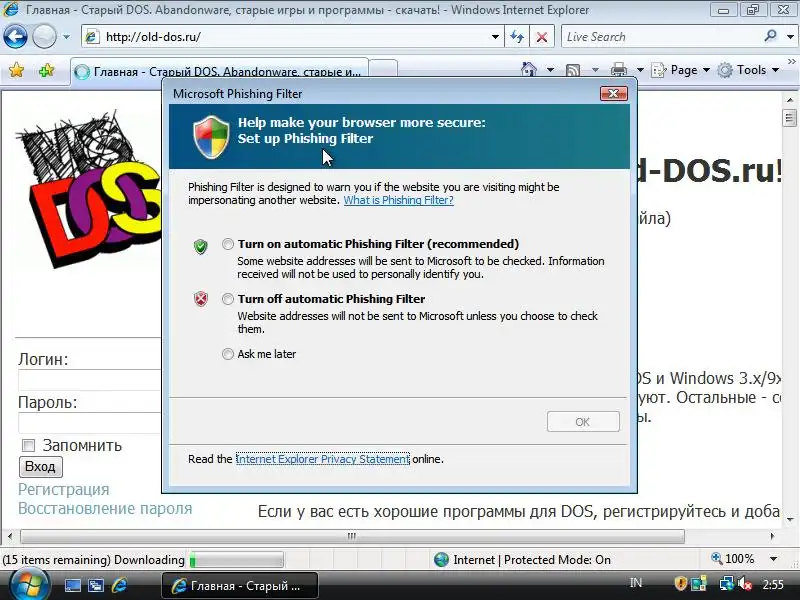Show more toolbar commands chevron
This screenshot has width=800, height=600.
tap(792, 62)
